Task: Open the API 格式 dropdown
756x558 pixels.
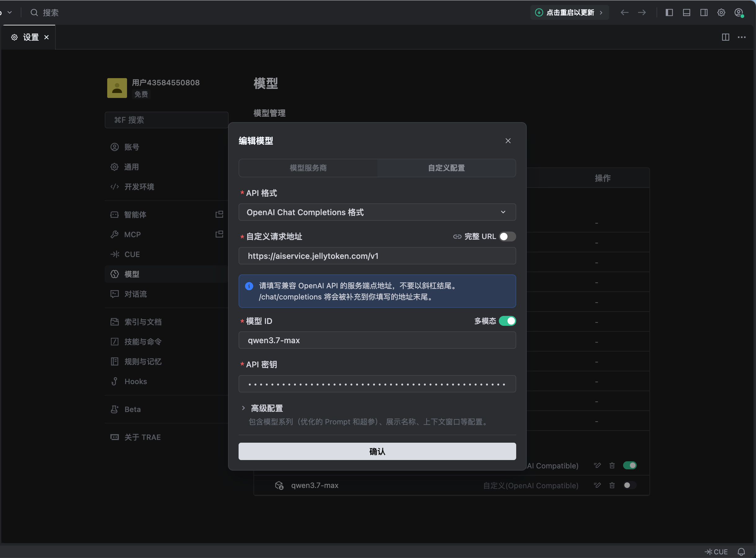Action: [x=377, y=212]
